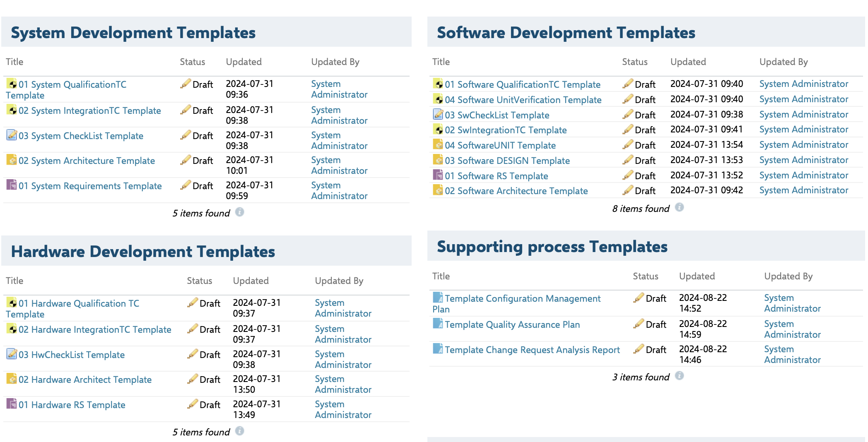Click the icon beside 02 System IntegrationTC Template
Viewport: 868px width, 442px height.
coord(12,110)
